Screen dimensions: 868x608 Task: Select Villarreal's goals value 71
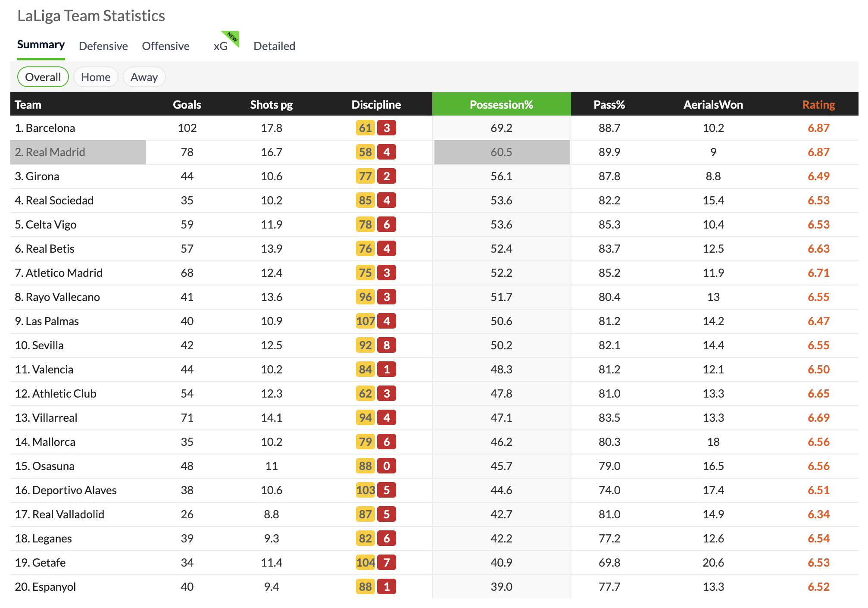(187, 418)
